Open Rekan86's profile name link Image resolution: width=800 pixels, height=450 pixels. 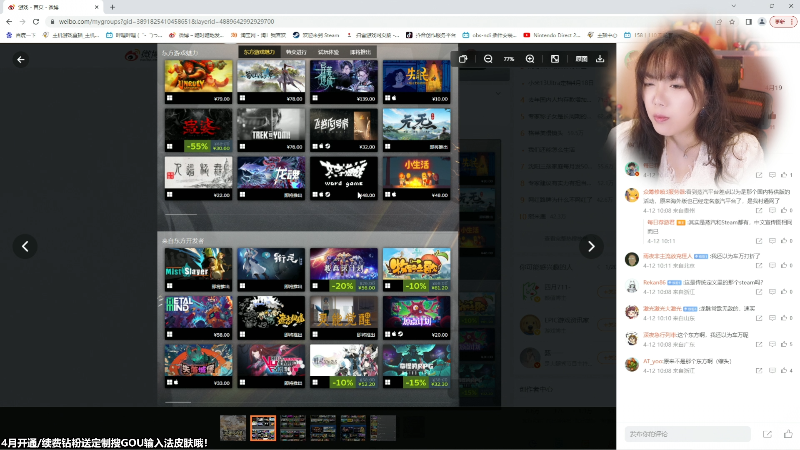654,282
